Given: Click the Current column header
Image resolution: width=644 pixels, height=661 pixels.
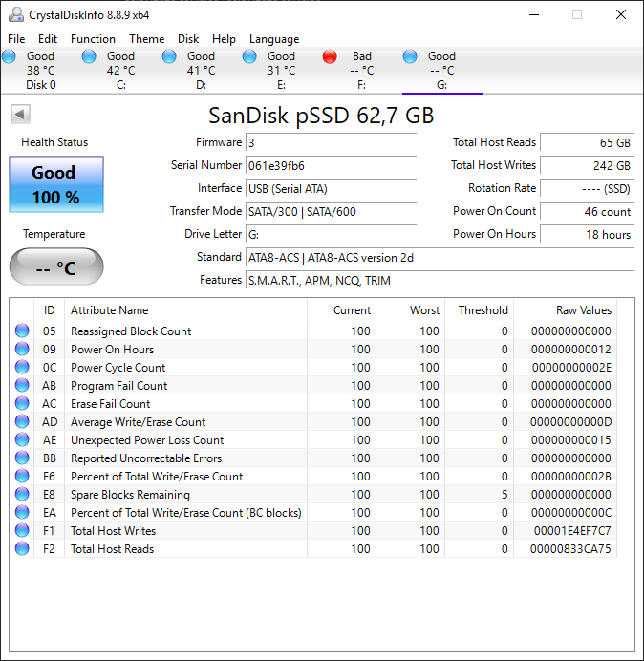Looking at the screenshot, I should (x=342, y=310).
